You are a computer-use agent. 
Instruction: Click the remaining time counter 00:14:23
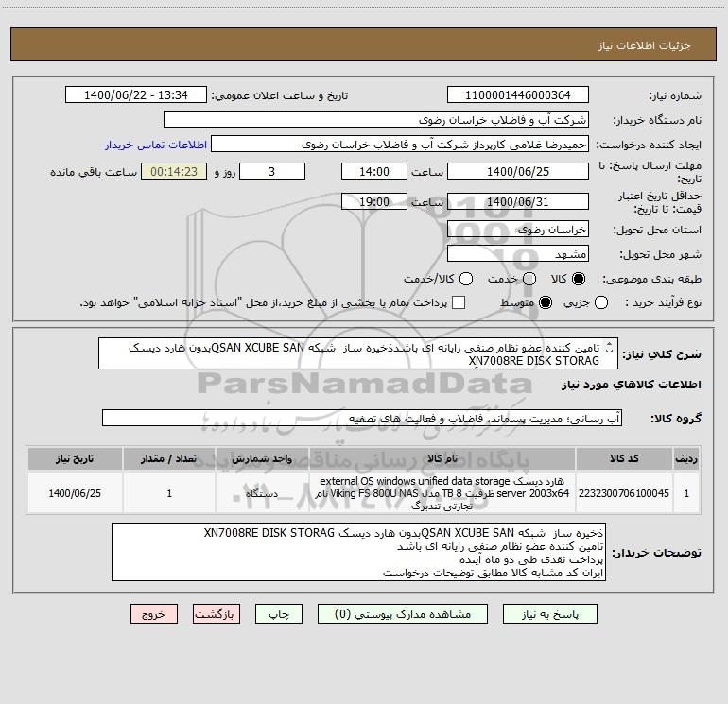click(x=174, y=171)
